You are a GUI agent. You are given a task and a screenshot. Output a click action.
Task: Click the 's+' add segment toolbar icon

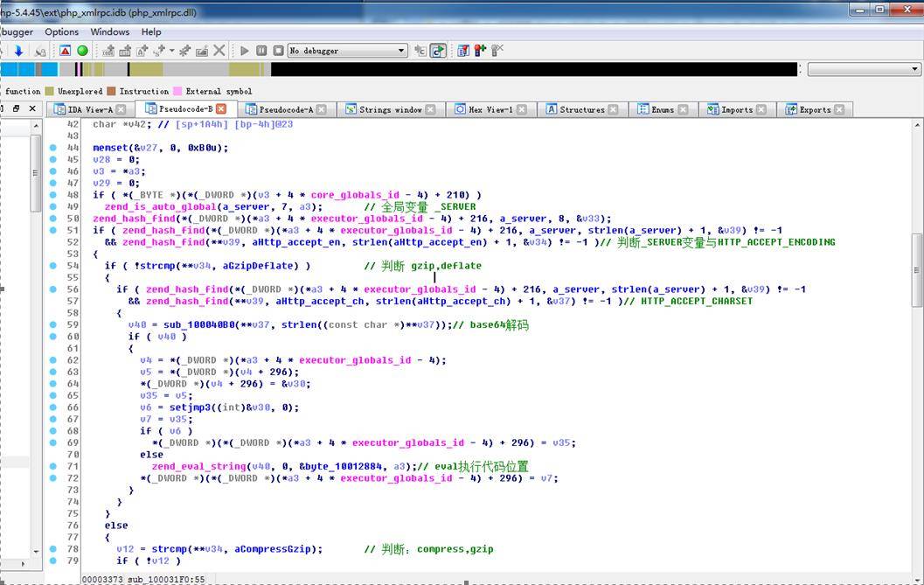pos(159,51)
